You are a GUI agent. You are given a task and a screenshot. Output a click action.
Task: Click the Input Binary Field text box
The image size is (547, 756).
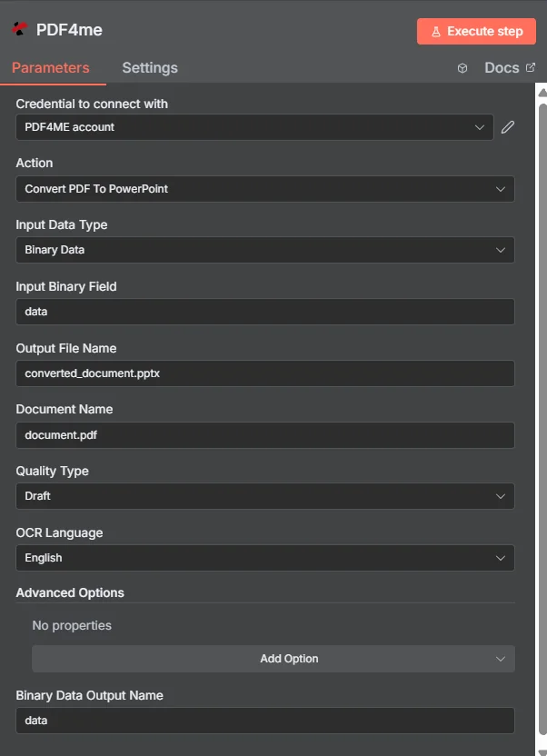[x=264, y=312]
